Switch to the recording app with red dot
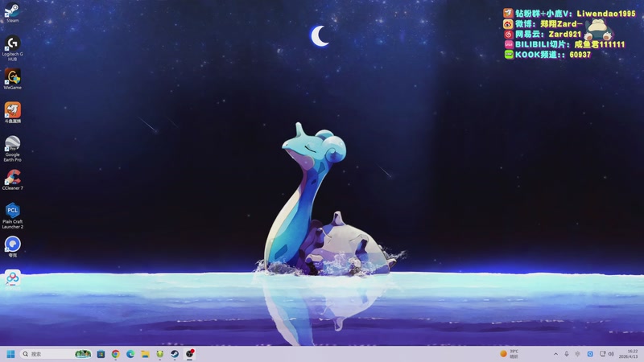Viewport: 644px width, 362px height. tap(190, 353)
